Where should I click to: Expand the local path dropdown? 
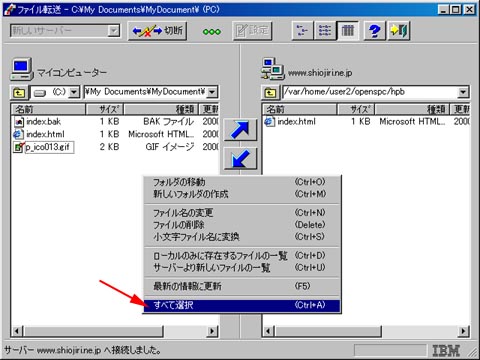(212, 92)
